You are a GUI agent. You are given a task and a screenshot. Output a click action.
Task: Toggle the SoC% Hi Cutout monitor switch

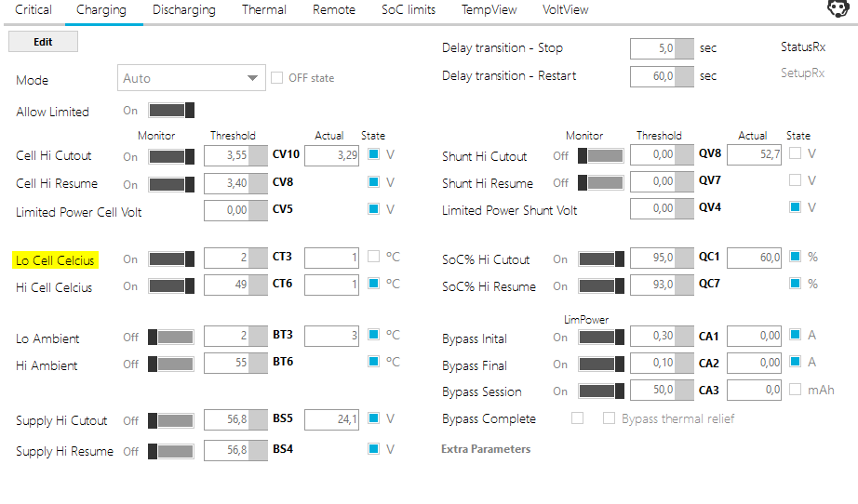[x=601, y=259]
